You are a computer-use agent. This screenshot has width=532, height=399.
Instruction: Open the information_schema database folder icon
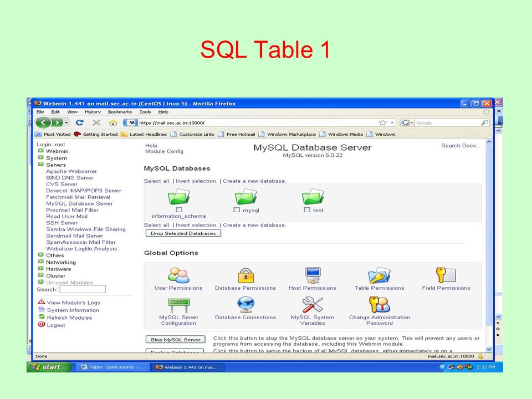179,196
